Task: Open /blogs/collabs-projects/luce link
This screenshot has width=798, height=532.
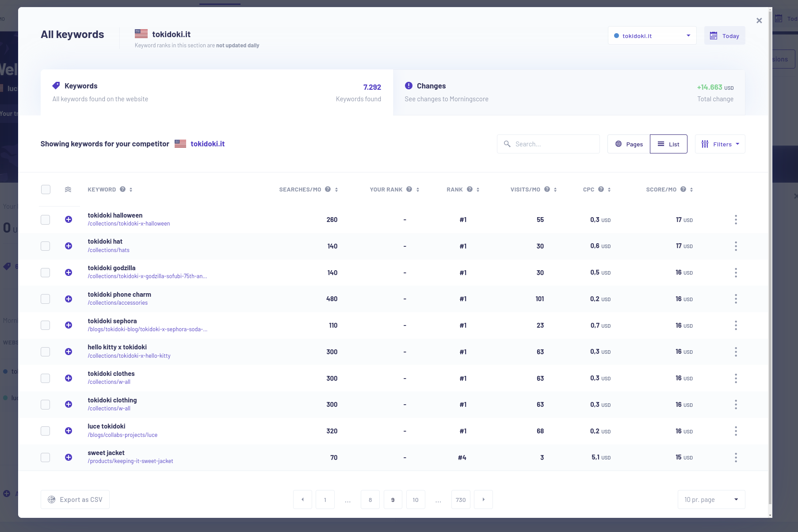Action: [122, 435]
